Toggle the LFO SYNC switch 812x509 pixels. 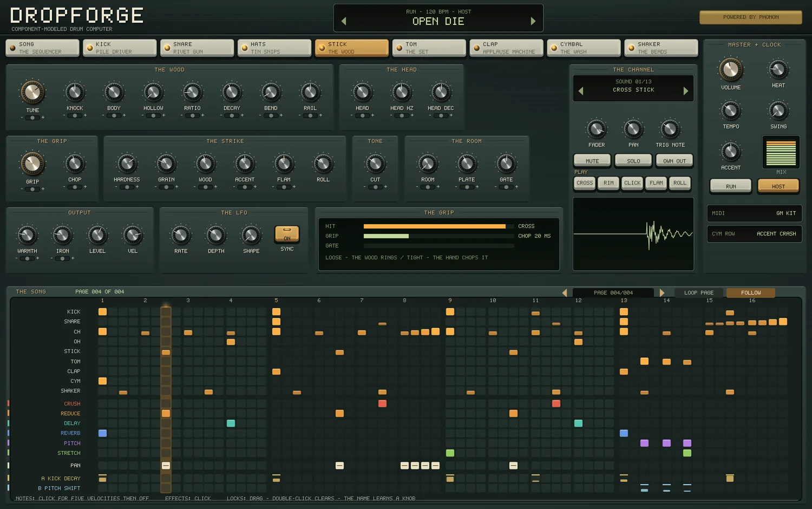pos(287,234)
